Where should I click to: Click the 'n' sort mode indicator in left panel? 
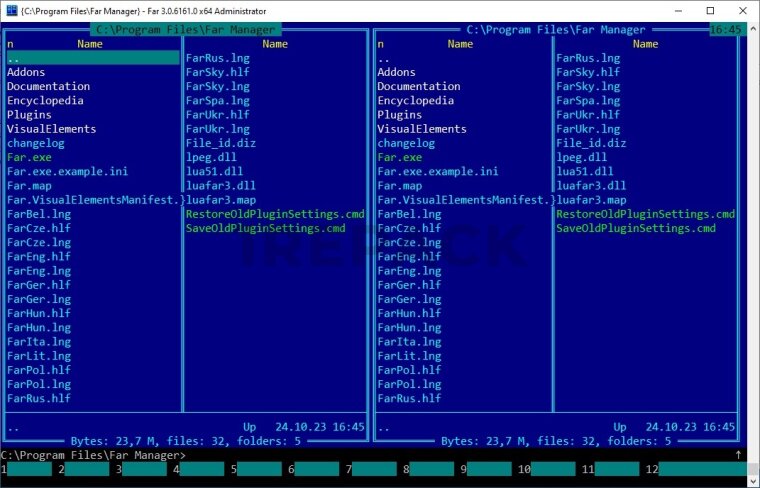pyautogui.click(x=10, y=44)
